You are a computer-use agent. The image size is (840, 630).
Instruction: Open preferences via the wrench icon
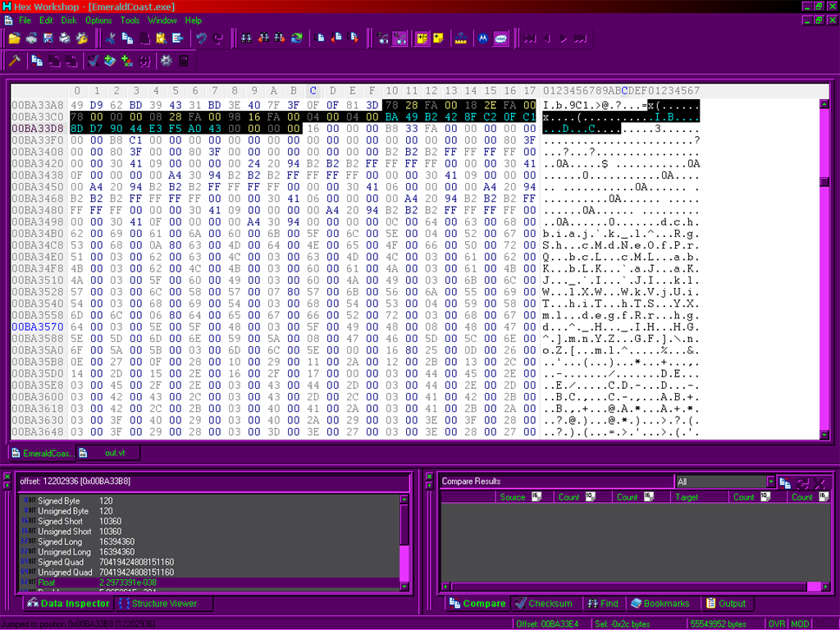point(82,39)
